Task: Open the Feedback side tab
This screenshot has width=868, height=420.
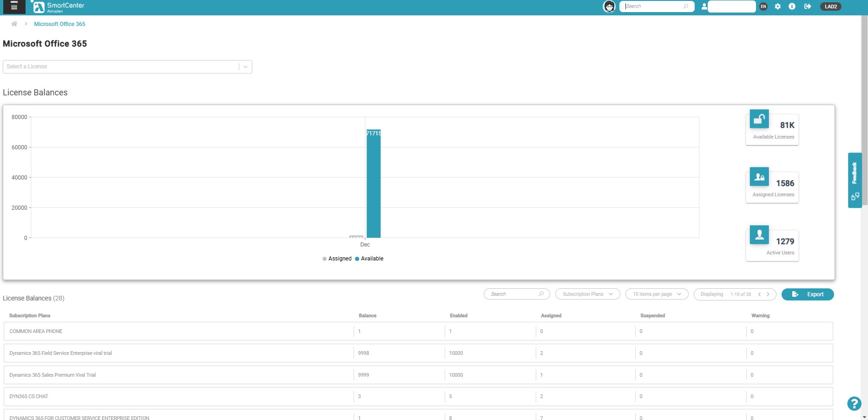Action: point(855,180)
